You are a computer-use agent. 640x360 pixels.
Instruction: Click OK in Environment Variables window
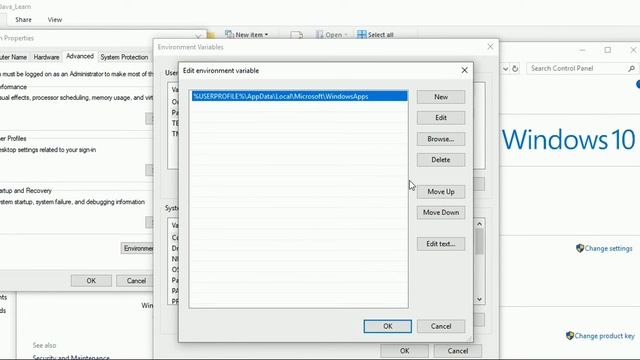point(404,351)
